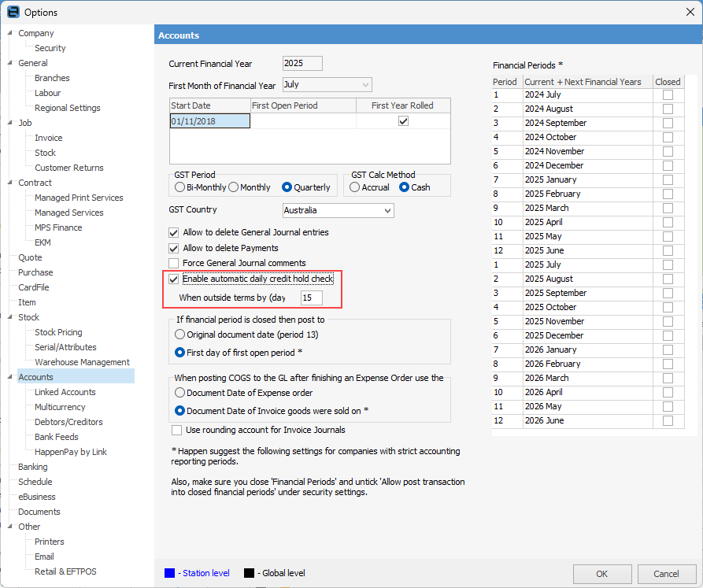
Task: Open Linked Accounts options page
Action: click(x=65, y=392)
